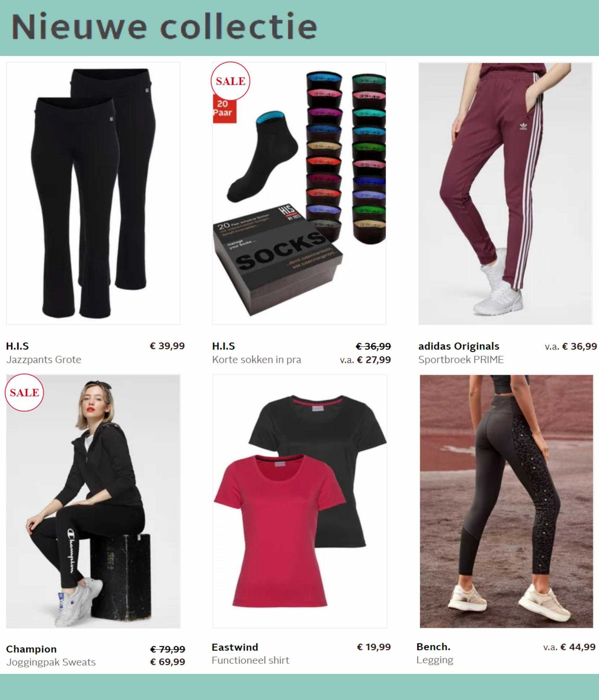Click the Jazzpants Grote product name
Viewport: 599px width, 700px height.
point(44,360)
